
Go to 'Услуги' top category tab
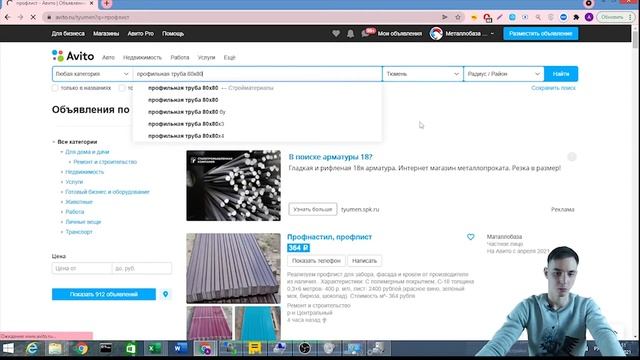coord(206,58)
